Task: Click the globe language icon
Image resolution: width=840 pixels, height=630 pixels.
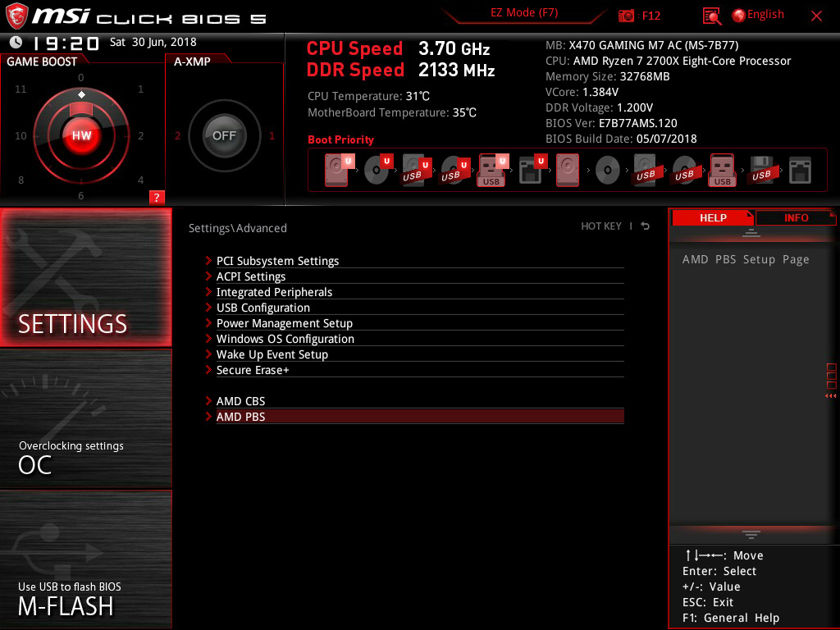Action: (x=739, y=16)
